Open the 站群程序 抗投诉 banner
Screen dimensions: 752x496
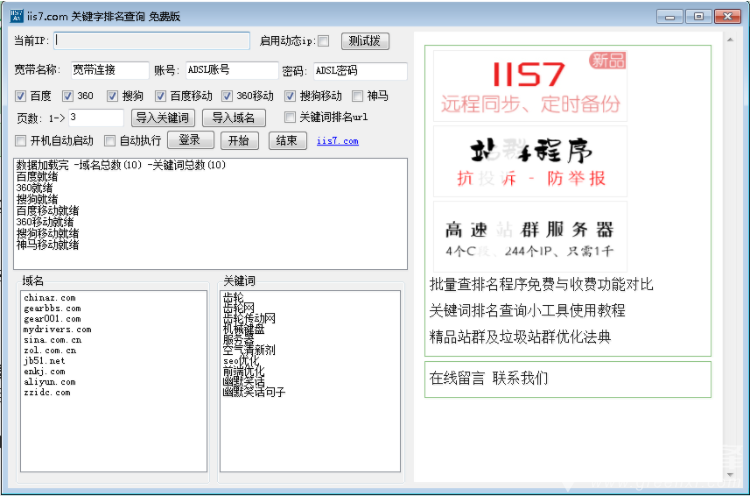tap(530, 161)
